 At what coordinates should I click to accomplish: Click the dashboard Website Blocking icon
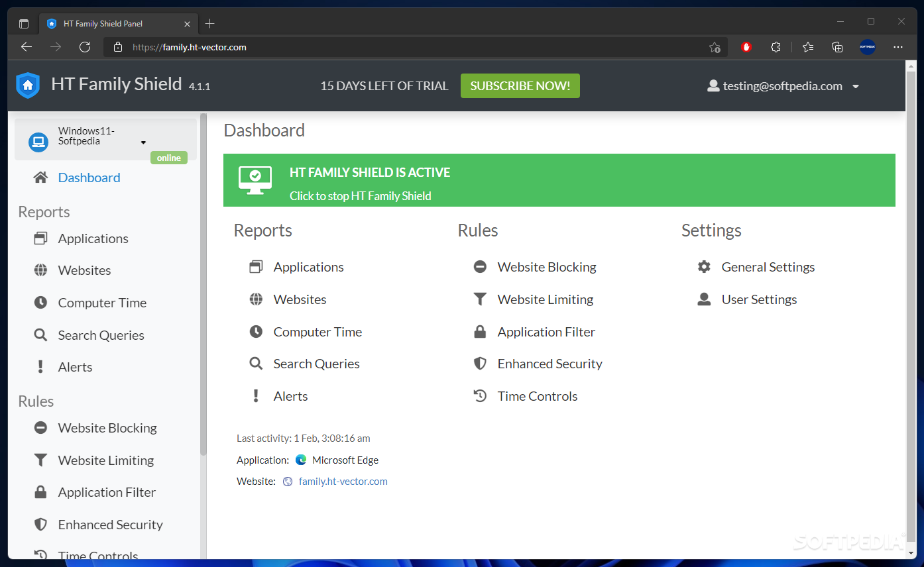coord(480,267)
